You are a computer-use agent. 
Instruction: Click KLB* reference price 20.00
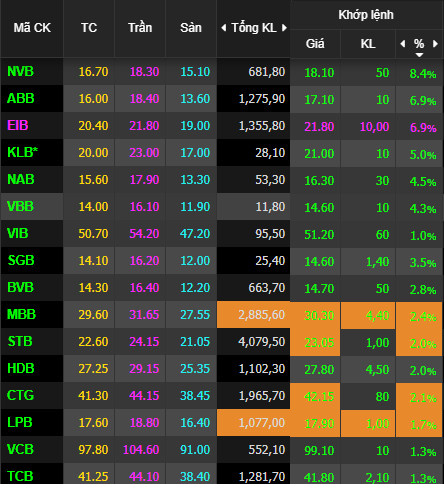tap(93, 153)
